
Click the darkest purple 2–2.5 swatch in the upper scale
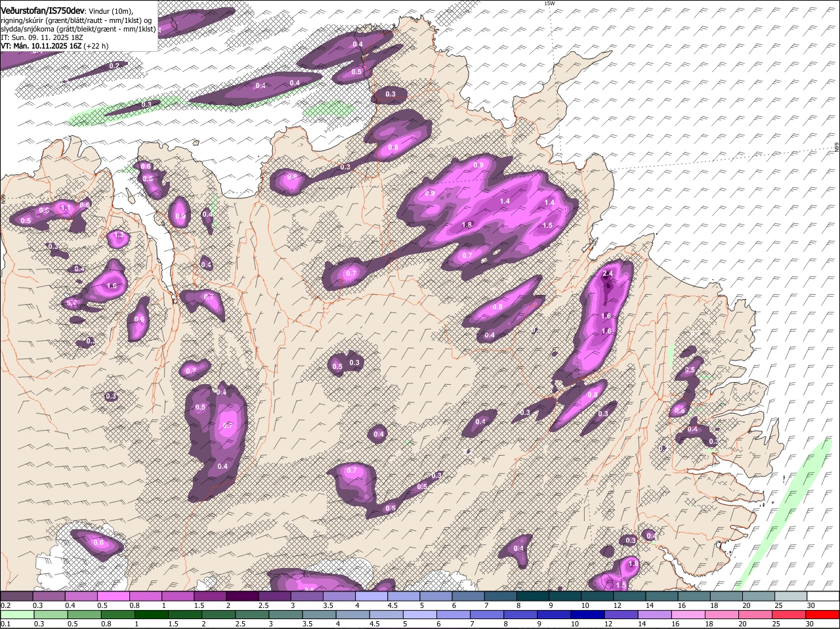tap(241, 596)
